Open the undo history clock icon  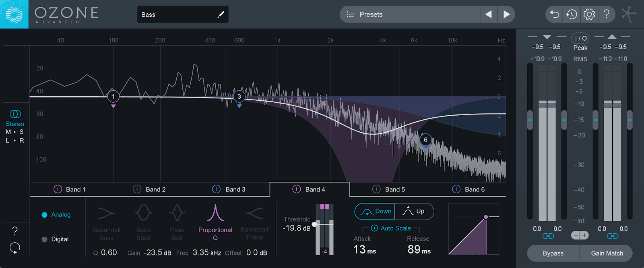(x=572, y=15)
